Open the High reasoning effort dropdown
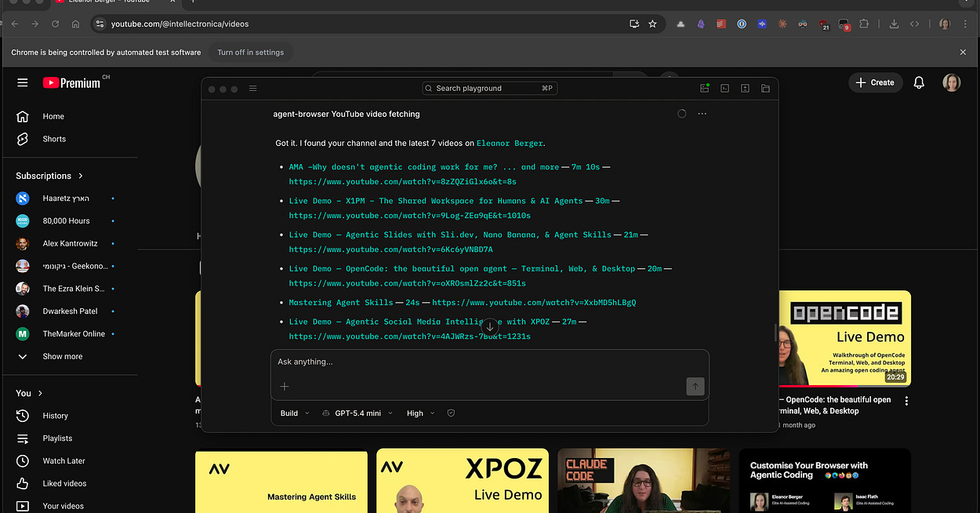This screenshot has width=980, height=513. pos(420,413)
